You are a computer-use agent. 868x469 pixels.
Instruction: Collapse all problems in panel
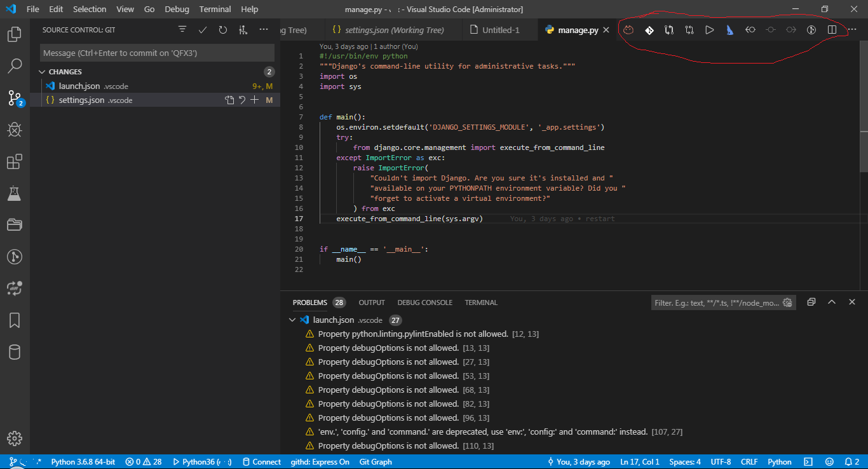[811, 302]
